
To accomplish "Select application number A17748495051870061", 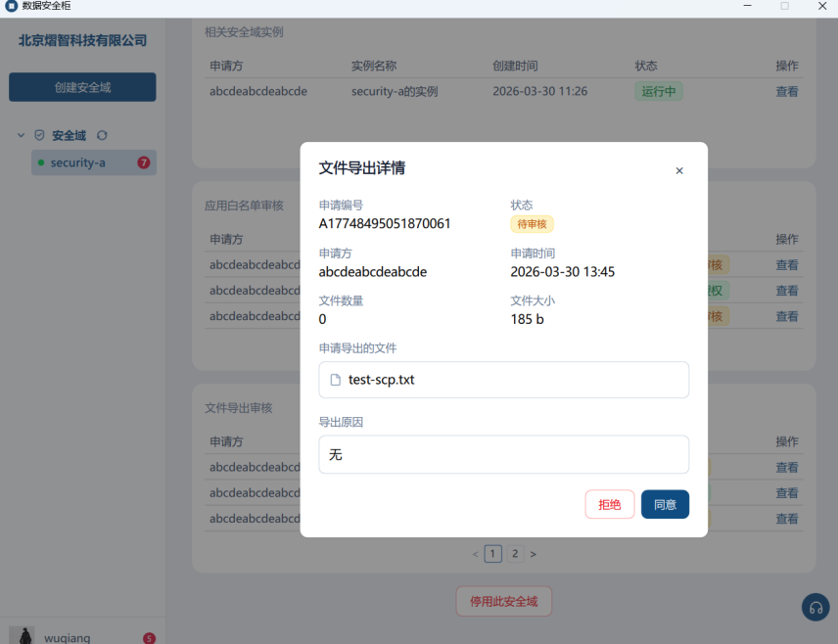I will (385, 223).
